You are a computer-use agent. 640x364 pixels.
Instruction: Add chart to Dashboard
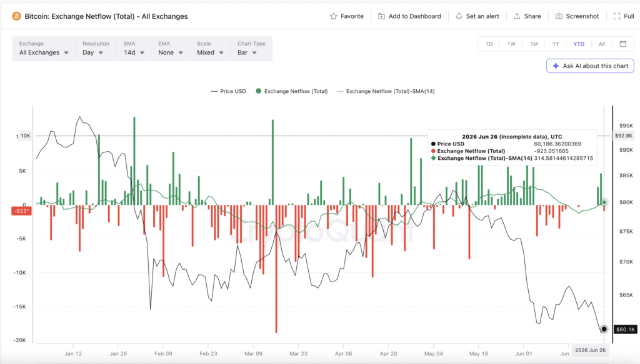pos(409,16)
